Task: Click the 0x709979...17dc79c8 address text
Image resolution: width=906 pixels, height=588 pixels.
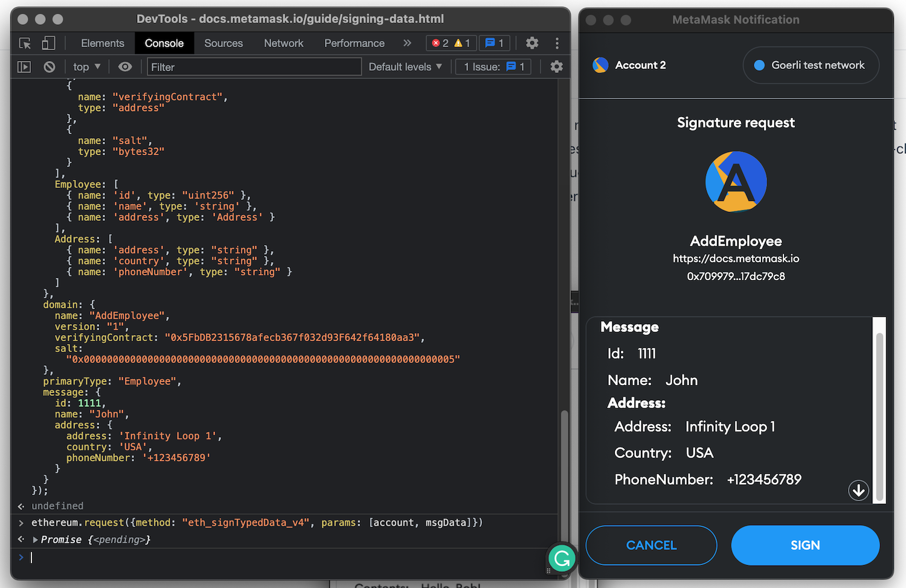Action: tap(736, 276)
